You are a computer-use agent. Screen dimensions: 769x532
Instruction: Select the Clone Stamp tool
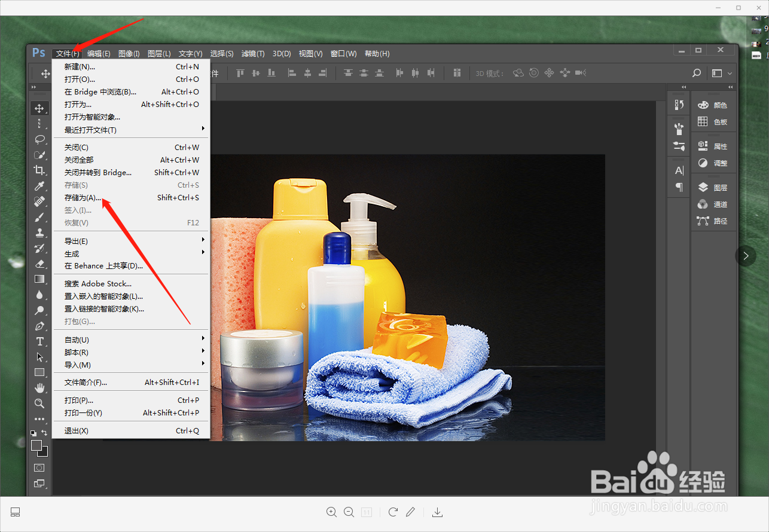click(39, 233)
